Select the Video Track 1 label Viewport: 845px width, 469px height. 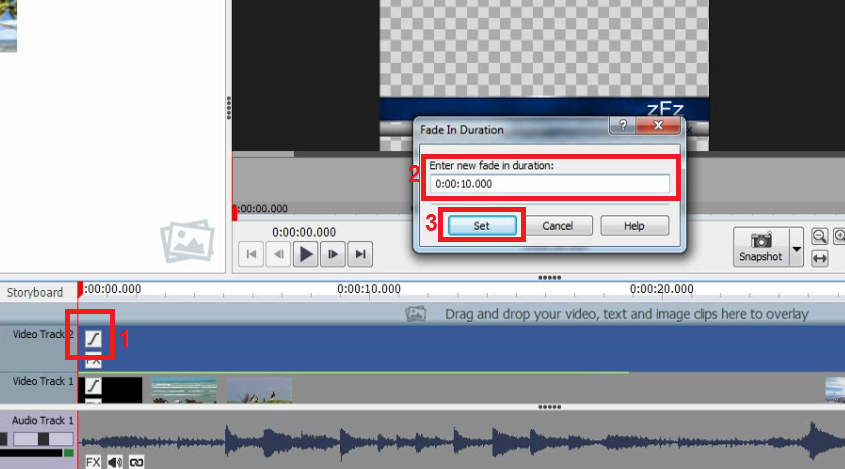coord(43,381)
